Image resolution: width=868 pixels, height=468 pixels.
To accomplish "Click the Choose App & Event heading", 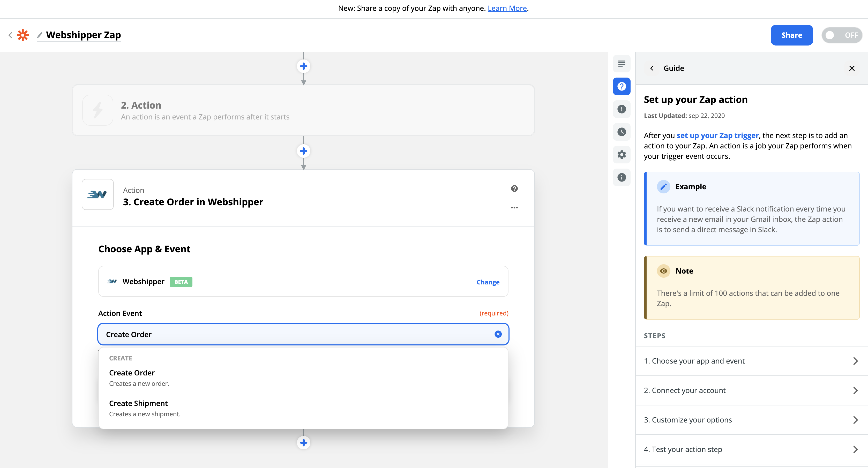I will coord(144,249).
